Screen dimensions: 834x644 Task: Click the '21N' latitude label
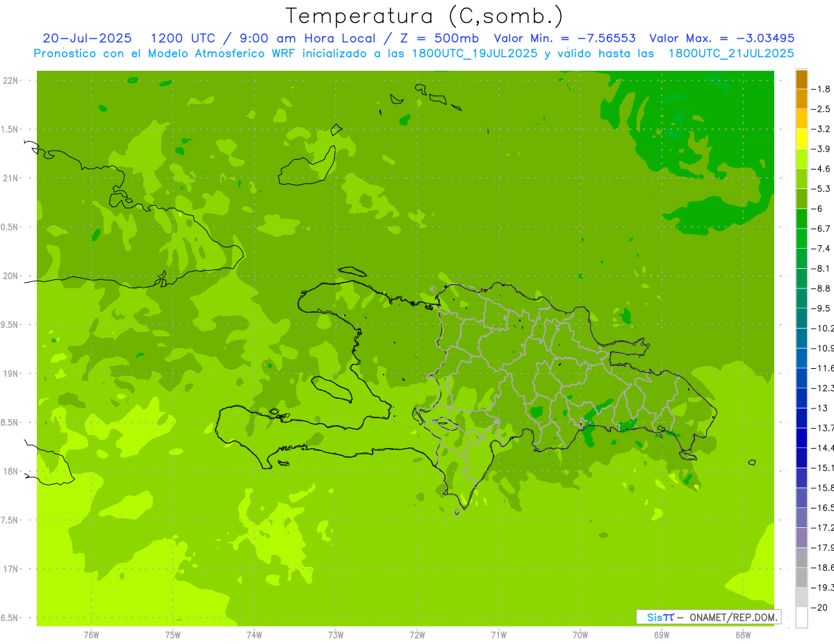(x=10, y=178)
